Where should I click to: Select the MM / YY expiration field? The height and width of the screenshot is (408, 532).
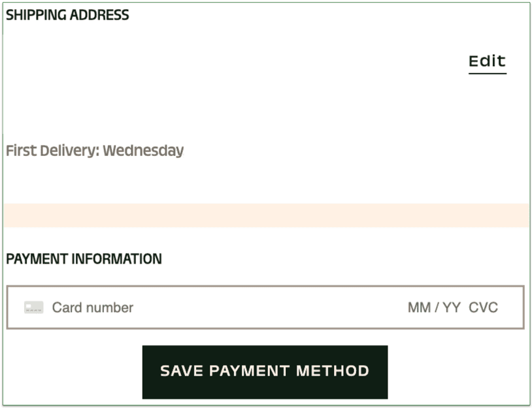[x=431, y=307]
